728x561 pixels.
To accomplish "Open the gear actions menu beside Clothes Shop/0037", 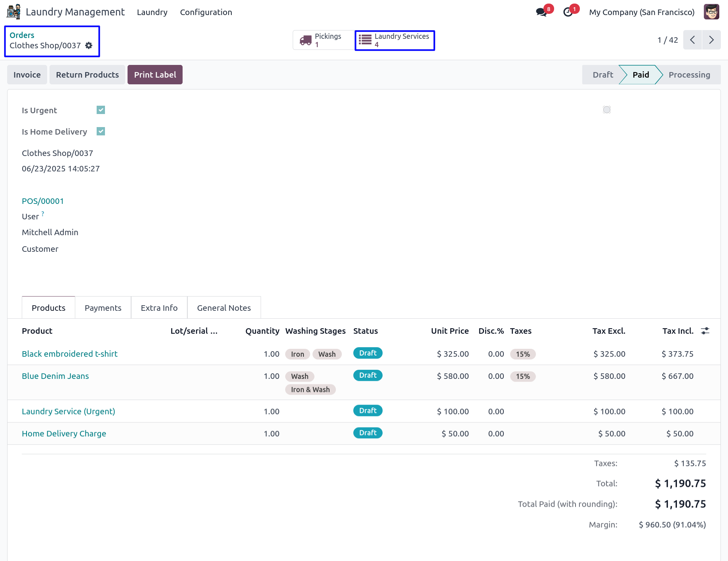I will tap(89, 46).
